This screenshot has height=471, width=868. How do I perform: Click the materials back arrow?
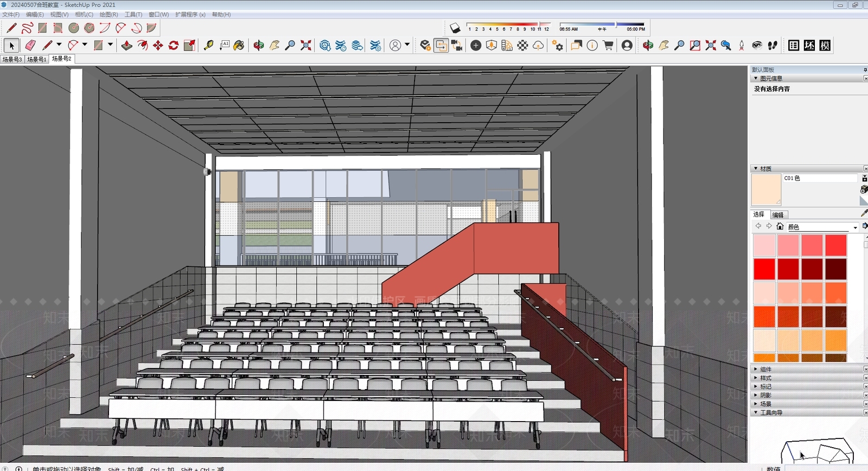758,226
